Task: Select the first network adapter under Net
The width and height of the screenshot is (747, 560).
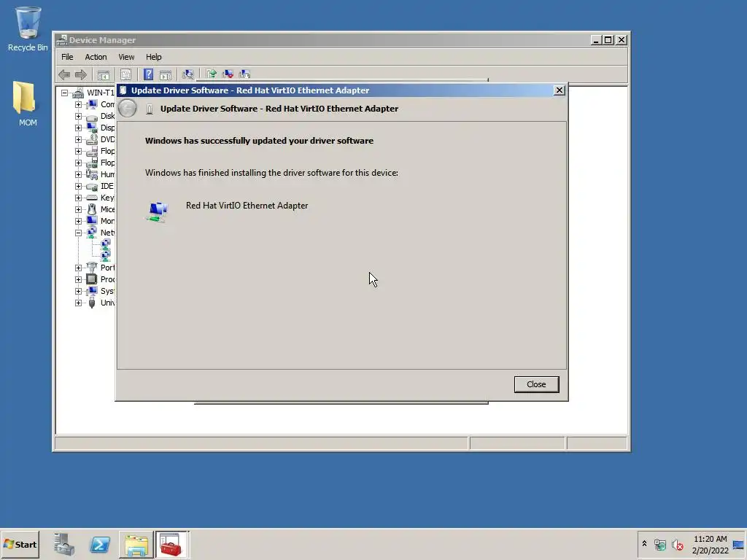Action: tap(106, 244)
